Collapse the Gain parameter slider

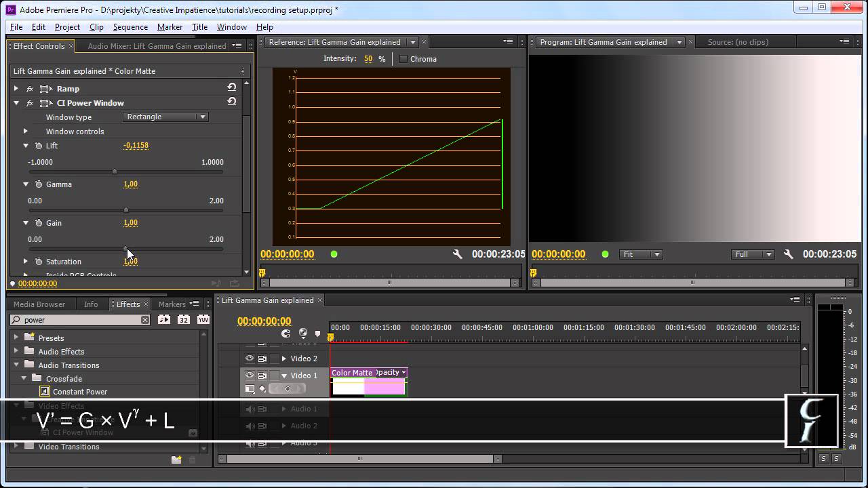pyautogui.click(x=26, y=223)
